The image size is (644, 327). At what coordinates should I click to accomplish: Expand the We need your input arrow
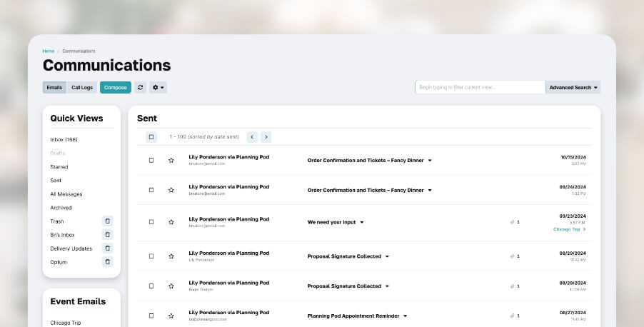(362, 223)
